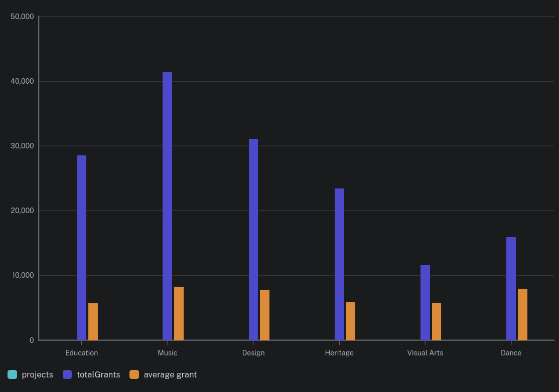Select the purple totalGrants bar for Visual Arts
Screen dimensions: 559x392
pos(425,301)
